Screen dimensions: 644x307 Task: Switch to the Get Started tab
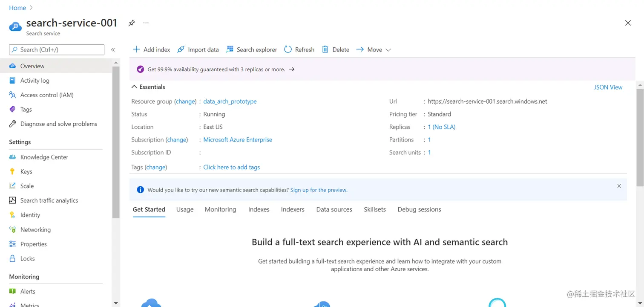click(149, 209)
